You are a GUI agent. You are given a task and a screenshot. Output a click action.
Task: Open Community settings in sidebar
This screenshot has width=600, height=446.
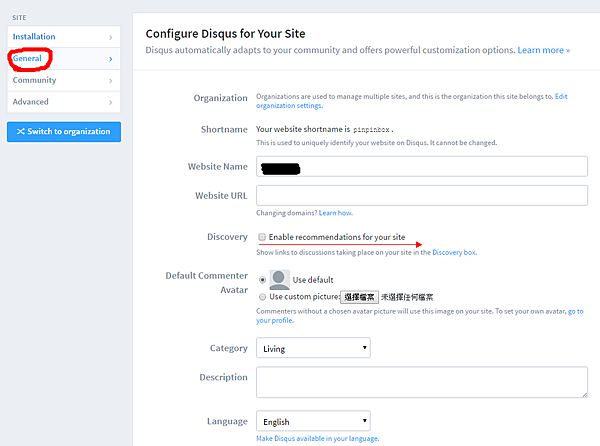(64, 80)
